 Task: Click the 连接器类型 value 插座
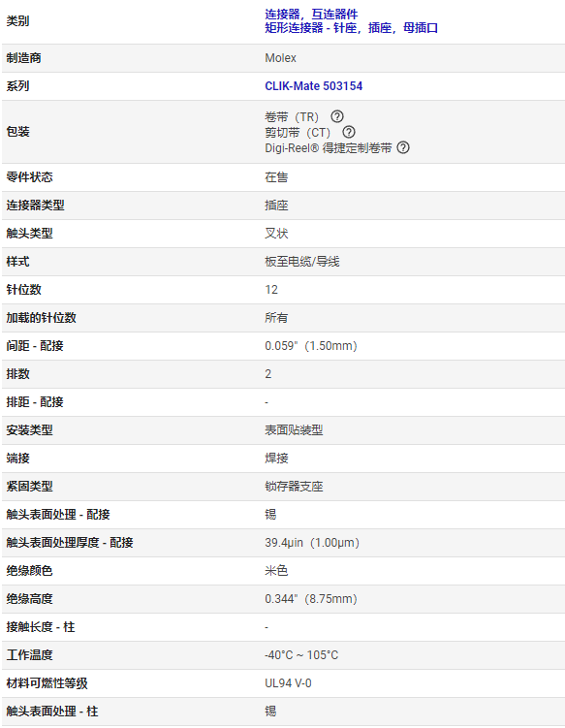click(x=276, y=206)
